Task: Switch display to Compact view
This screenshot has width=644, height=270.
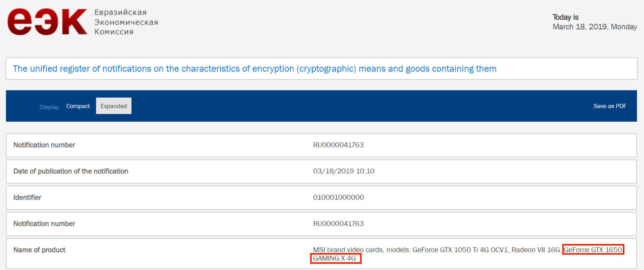Action: (78, 106)
